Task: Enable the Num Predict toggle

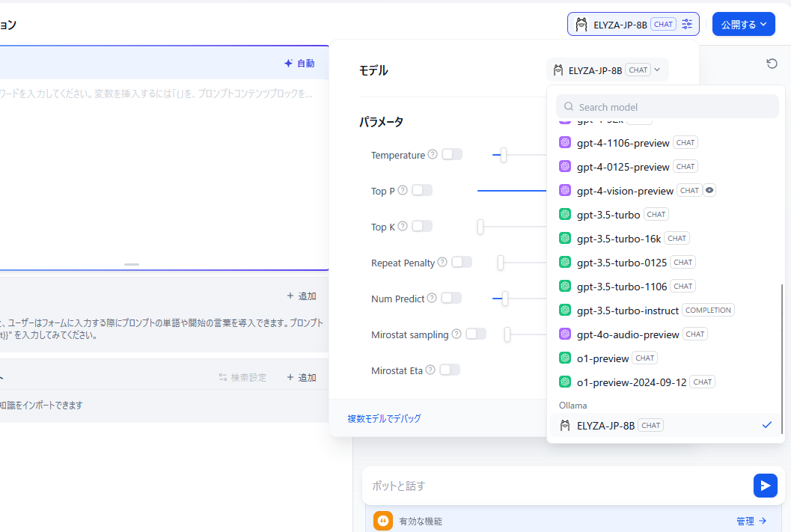Action: point(451,298)
